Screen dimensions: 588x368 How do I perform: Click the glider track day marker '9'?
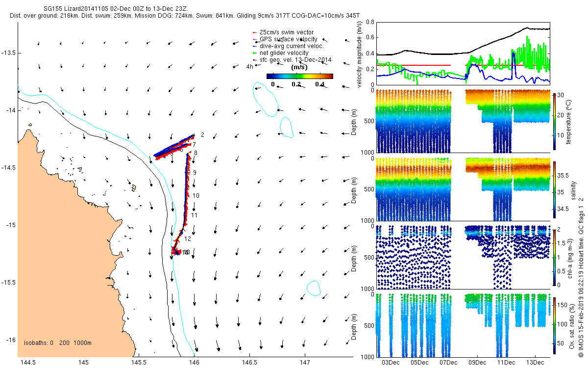(195, 173)
